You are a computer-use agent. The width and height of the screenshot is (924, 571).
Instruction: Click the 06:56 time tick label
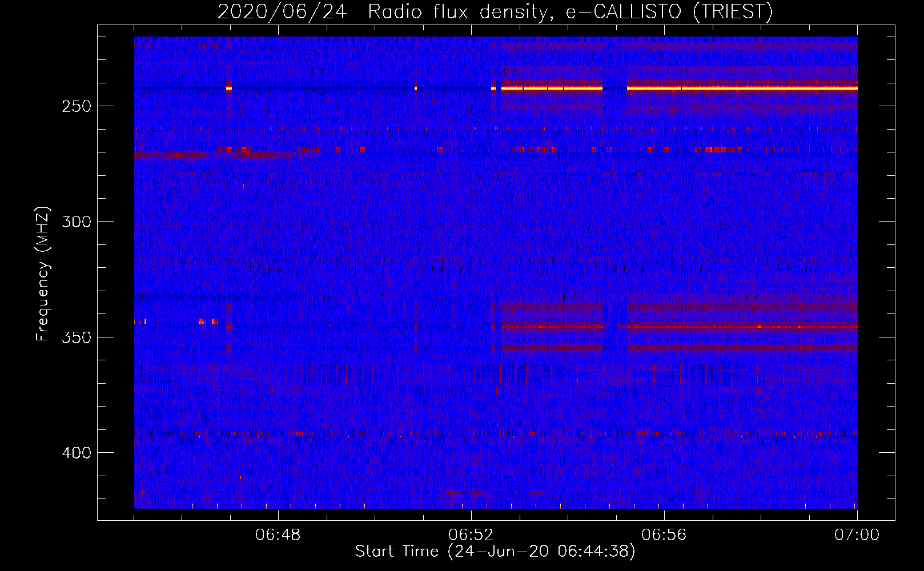pyautogui.click(x=664, y=535)
